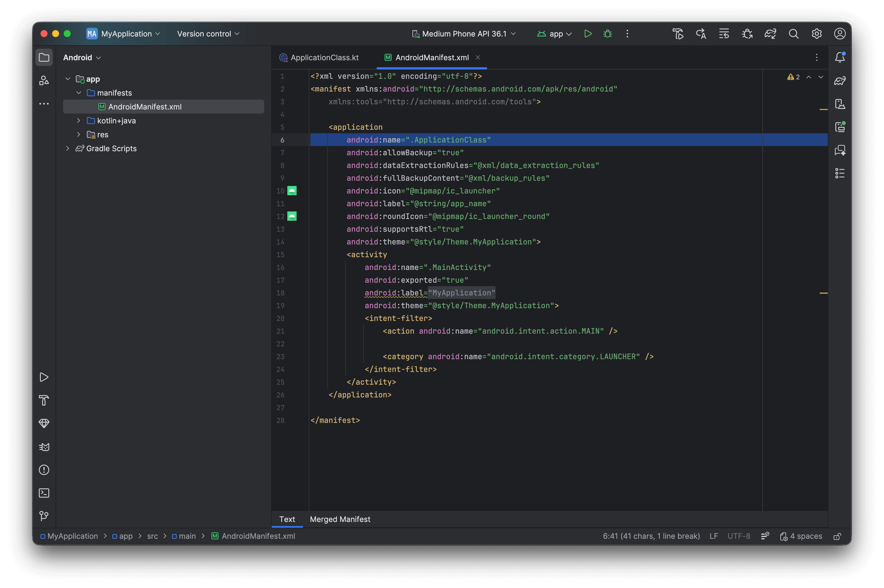Open IDE settings gear
The height and width of the screenshot is (588, 884).
817,34
